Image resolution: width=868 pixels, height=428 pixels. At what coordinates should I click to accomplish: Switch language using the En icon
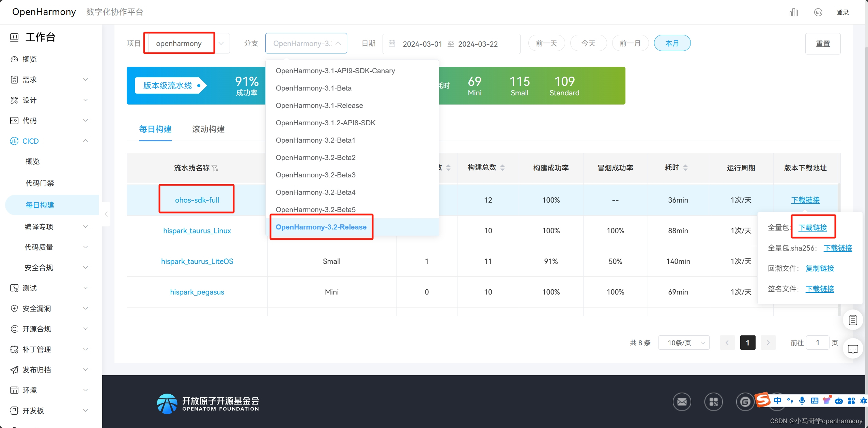pos(818,12)
